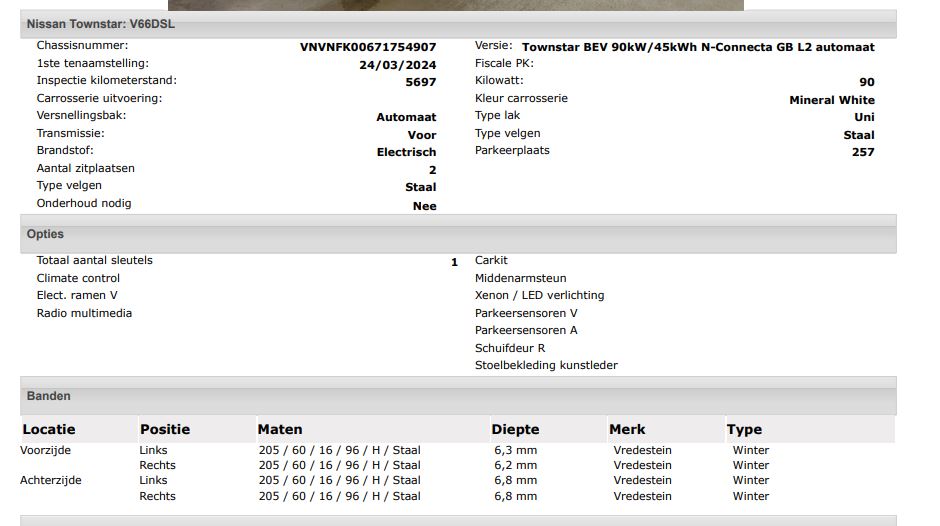
Task: Select the chassis number VNVNFK00671754907
Action: click(368, 47)
